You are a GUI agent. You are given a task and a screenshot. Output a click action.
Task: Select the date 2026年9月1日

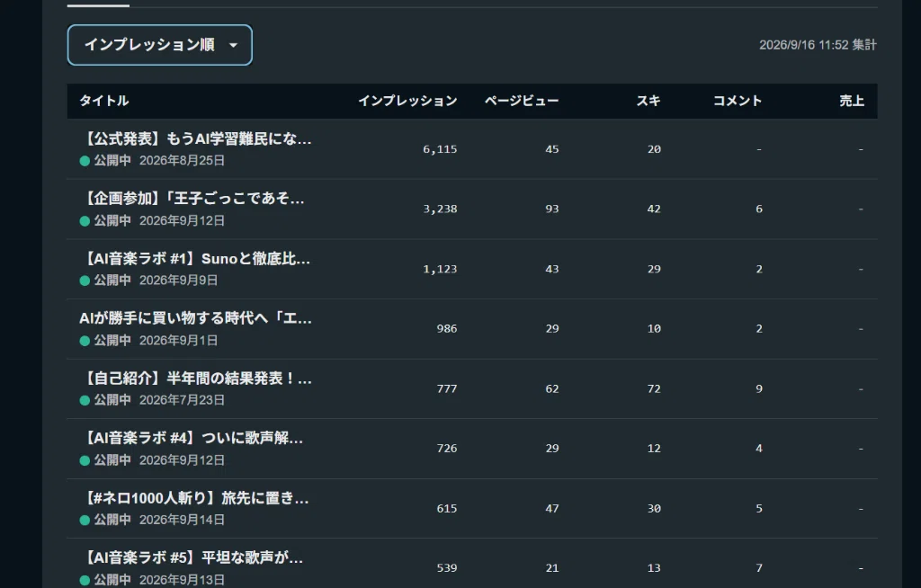click(x=179, y=341)
